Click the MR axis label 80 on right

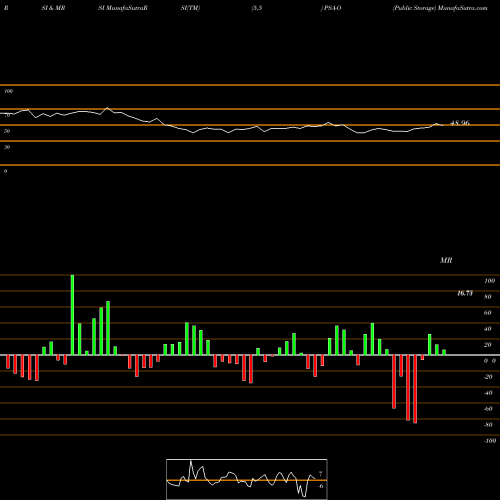coord(488,297)
